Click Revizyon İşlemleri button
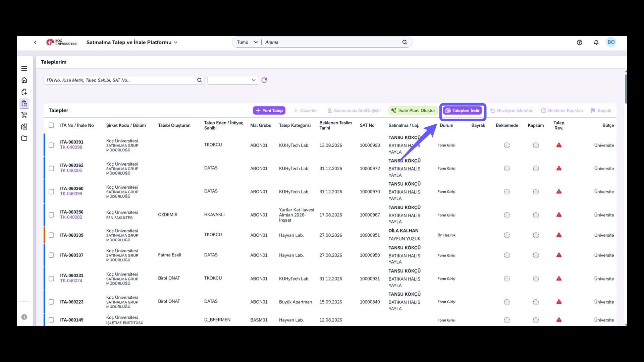644x362 pixels. tap(512, 110)
